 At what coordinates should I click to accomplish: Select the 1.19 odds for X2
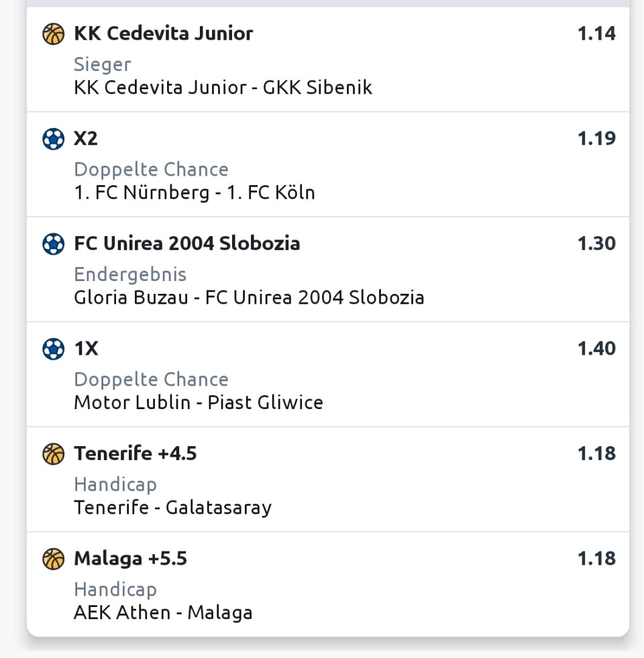coord(596,138)
